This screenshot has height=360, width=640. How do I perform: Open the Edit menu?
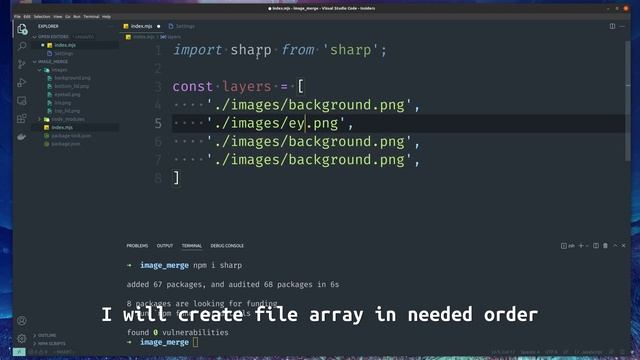(27, 17)
